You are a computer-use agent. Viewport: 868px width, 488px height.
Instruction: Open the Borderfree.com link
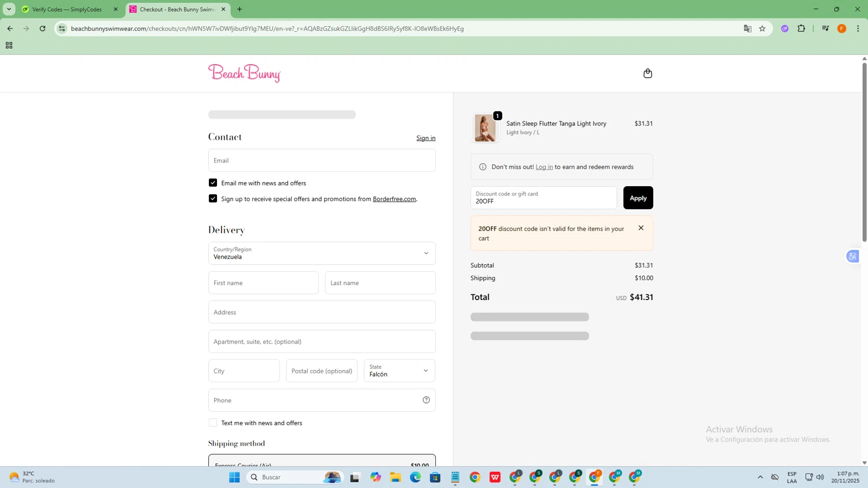394,199
